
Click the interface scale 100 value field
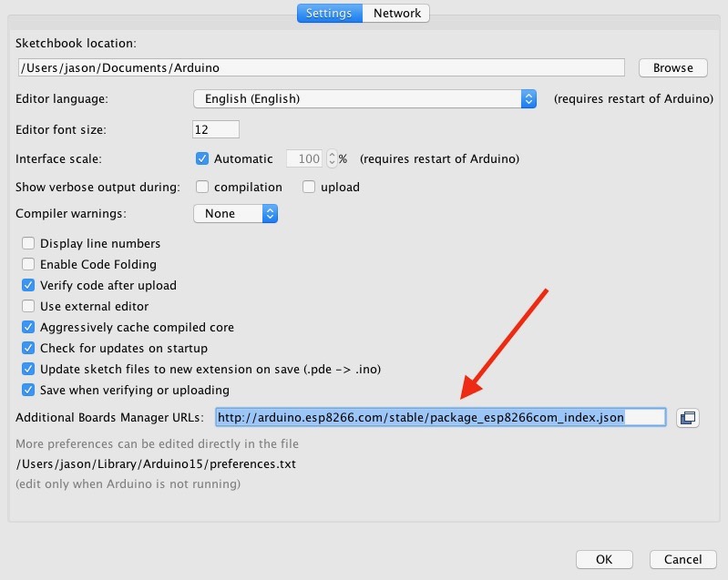point(304,158)
